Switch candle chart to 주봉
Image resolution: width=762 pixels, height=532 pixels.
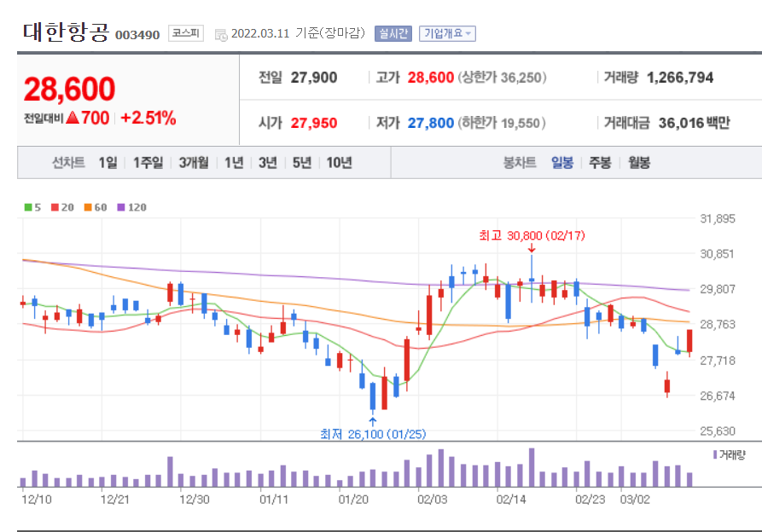[600, 163]
